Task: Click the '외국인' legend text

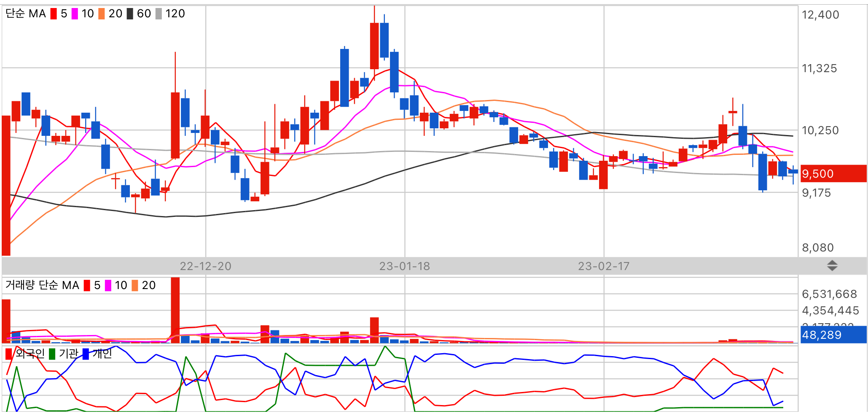Action: (30, 354)
